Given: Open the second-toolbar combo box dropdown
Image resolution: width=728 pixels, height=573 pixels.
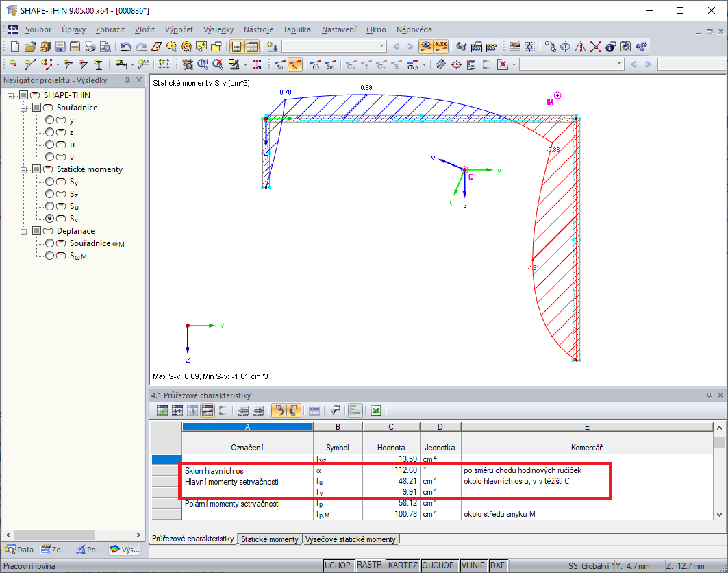Looking at the screenshot, I should (x=619, y=64).
